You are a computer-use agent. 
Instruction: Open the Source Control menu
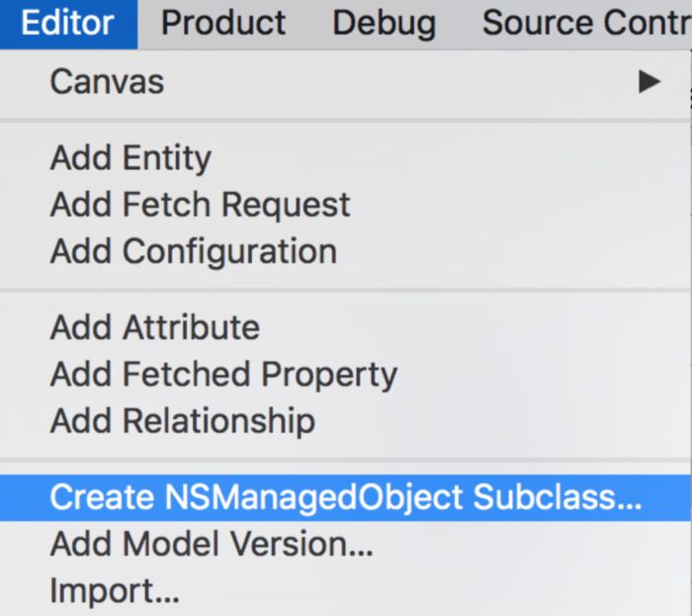click(x=585, y=23)
